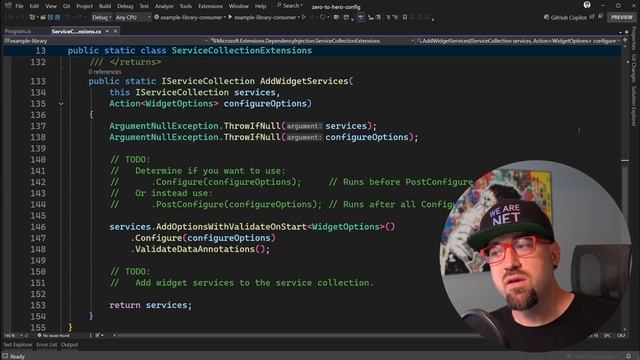This screenshot has width=640, height=360.
Task: Collapse the method block at line 135
Action: click(61, 104)
